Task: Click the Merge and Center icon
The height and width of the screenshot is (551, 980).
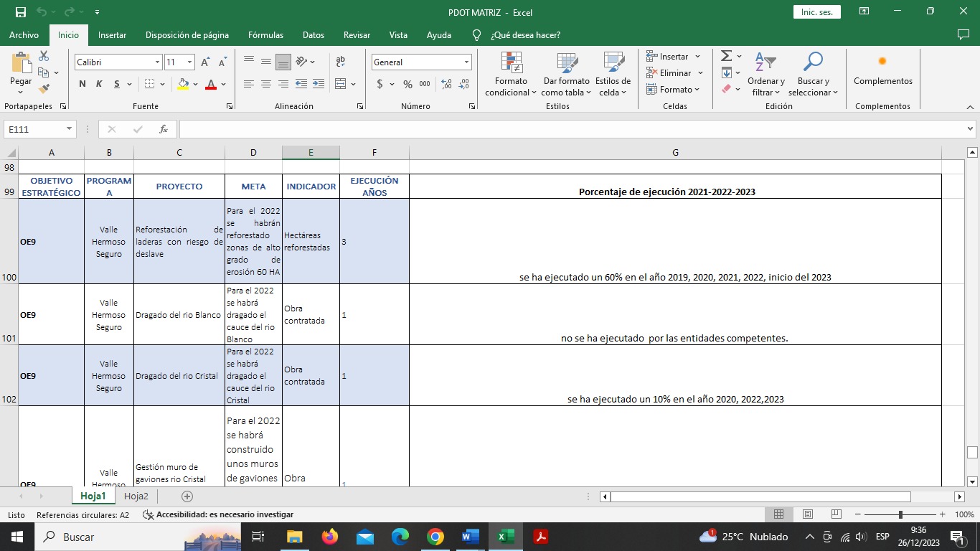Action: (341, 84)
